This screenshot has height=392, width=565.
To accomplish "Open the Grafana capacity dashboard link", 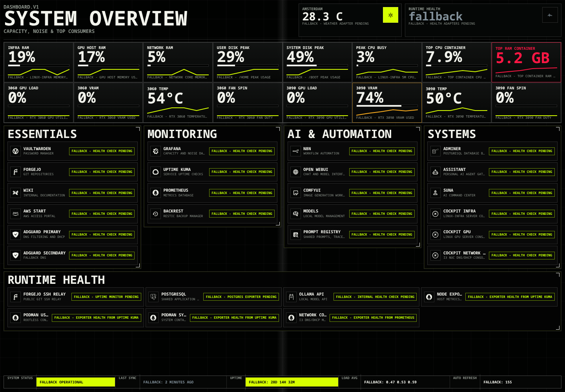I will (x=213, y=151).
